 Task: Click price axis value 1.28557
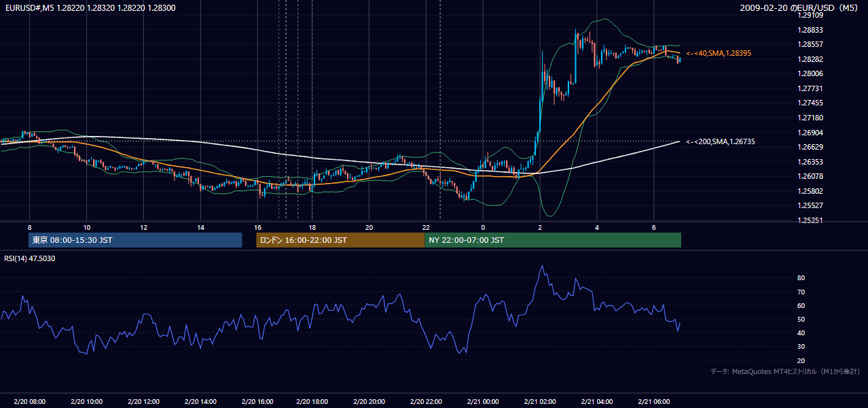[810, 44]
